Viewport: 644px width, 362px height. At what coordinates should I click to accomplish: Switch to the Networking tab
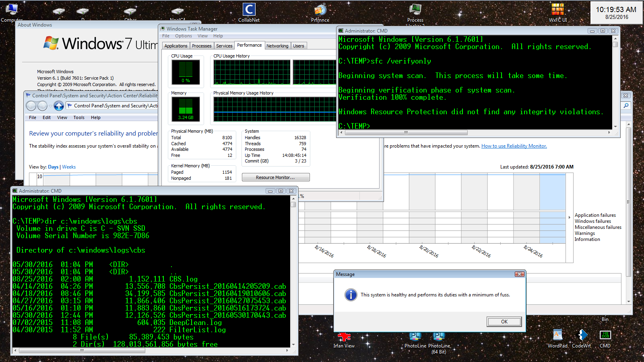[277, 46]
